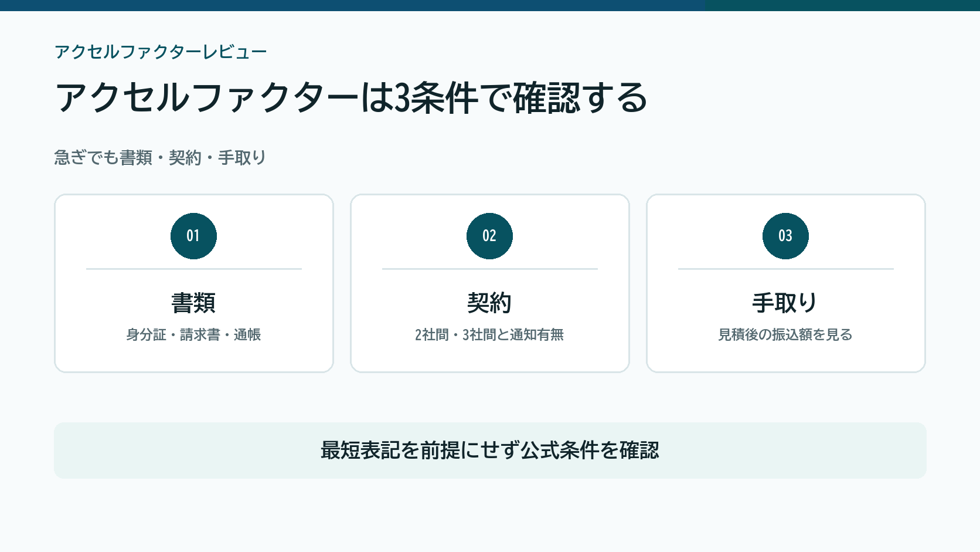Select the 書類 card heading

tap(193, 303)
